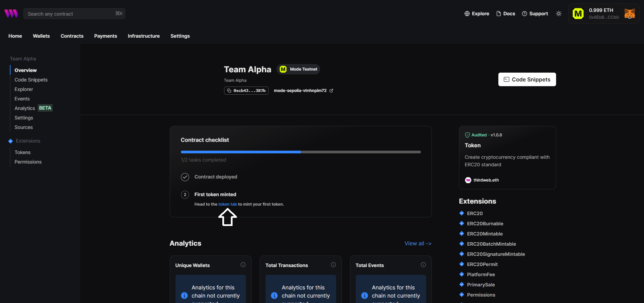Open the Docs link
644x303 pixels.
pyautogui.click(x=505, y=14)
